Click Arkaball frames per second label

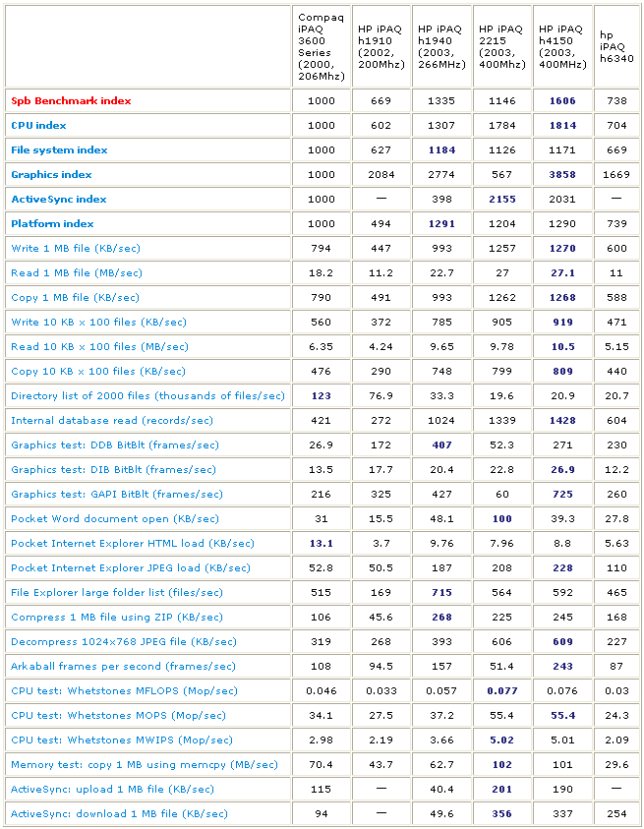click(123, 666)
